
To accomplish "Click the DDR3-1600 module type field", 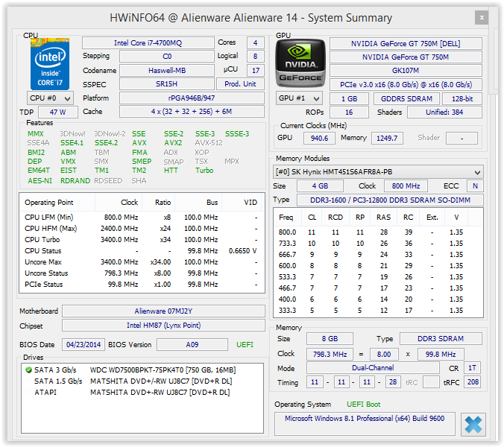I will (390, 200).
